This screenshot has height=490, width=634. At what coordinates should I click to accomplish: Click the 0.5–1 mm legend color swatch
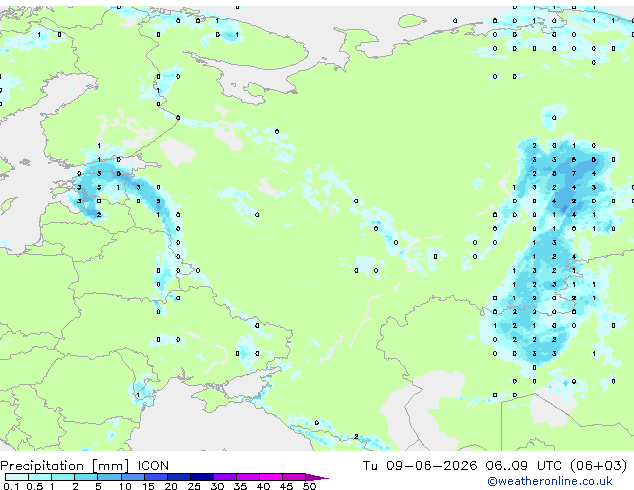coord(40,477)
